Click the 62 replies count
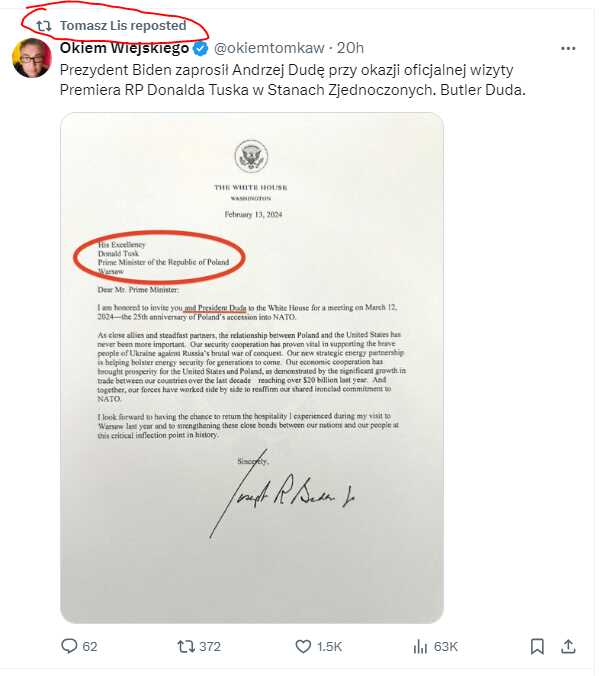This screenshot has width=600, height=676. click(90, 647)
